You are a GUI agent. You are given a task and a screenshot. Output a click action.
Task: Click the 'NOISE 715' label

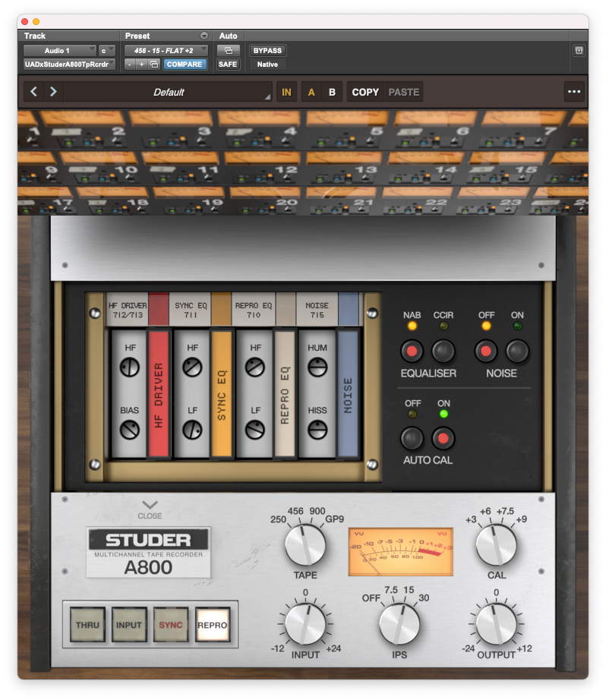317,310
